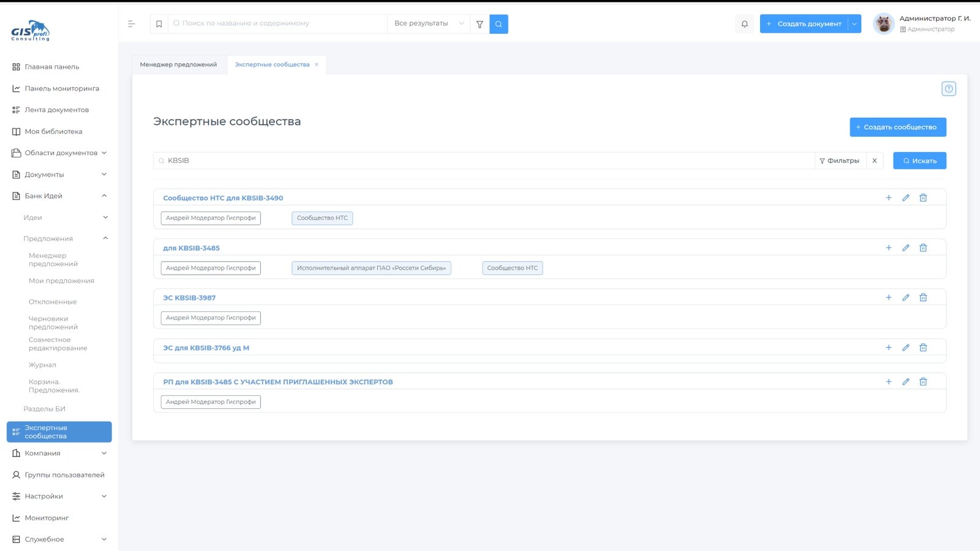Click the Искать button
Viewport: 980px width, 551px height.
919,161
